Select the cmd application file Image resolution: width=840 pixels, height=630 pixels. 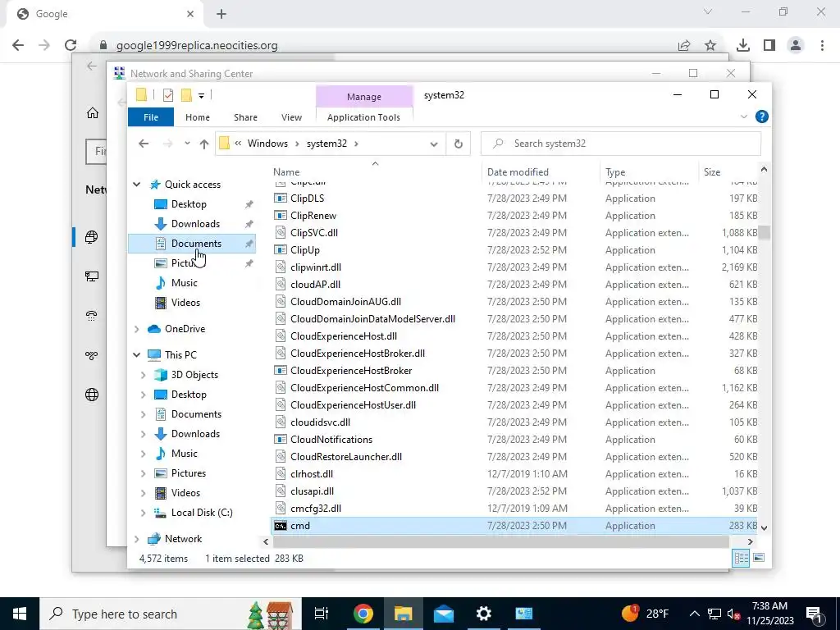point(514,526)
